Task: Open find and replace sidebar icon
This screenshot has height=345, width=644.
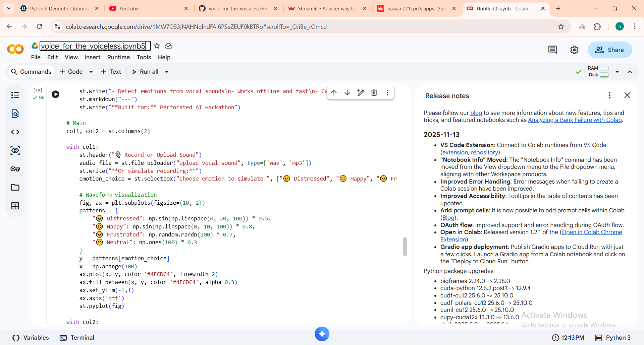Action: (x=15, y=114)
